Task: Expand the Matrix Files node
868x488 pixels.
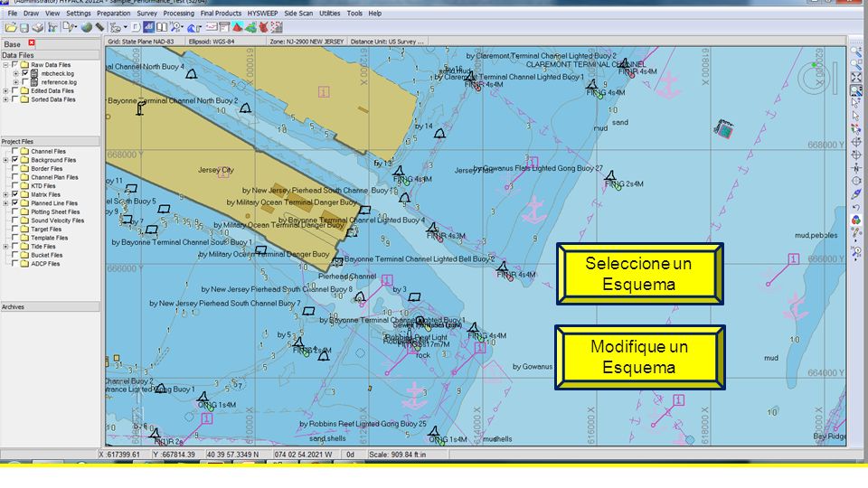Action: pos(5,195)
